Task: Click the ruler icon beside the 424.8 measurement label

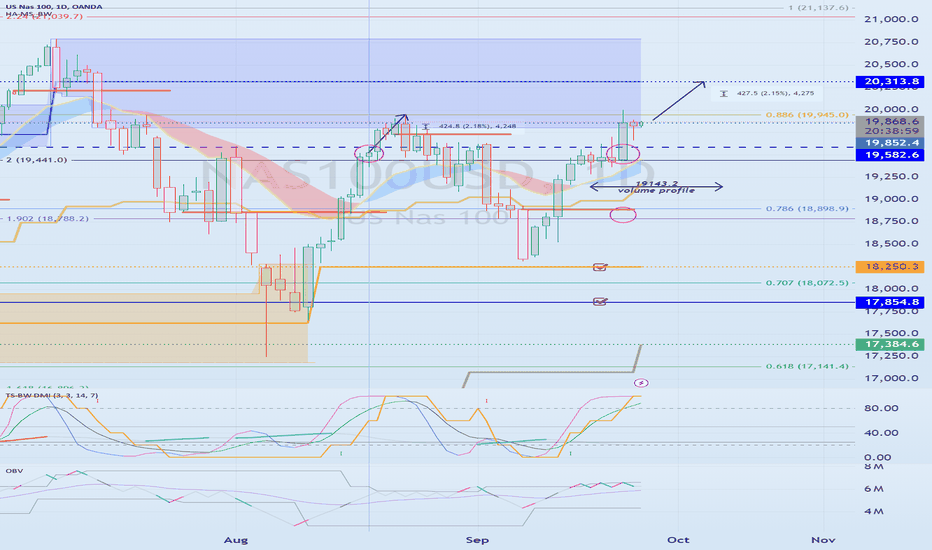Action: pyautogui.click(x=426, y=126)
